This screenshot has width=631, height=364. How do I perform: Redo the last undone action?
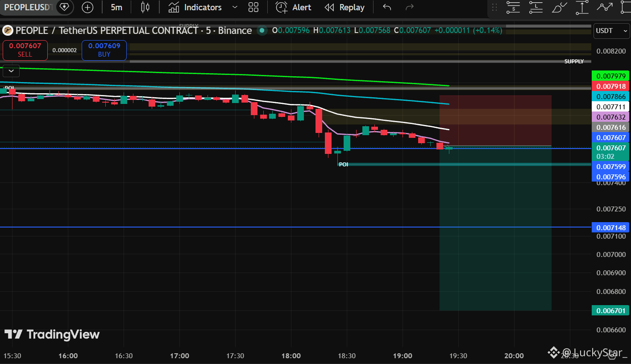tap(409, 7)
